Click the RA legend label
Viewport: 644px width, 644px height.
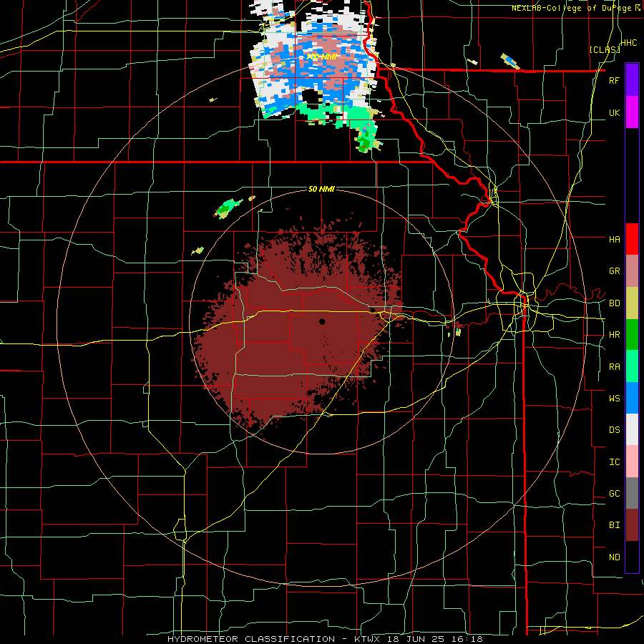tap(614, 367)
